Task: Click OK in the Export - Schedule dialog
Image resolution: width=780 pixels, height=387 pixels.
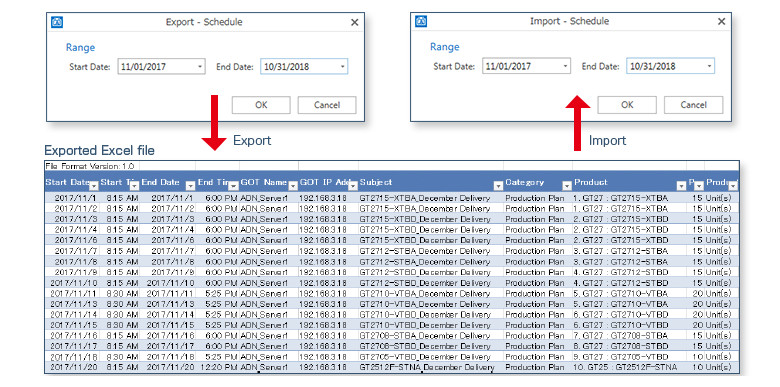Action: coord(261,105)
